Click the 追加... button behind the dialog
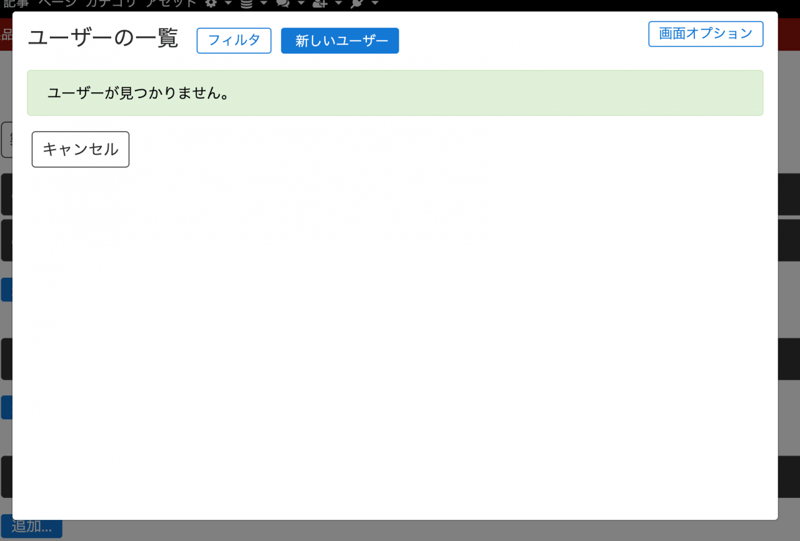 31,528
